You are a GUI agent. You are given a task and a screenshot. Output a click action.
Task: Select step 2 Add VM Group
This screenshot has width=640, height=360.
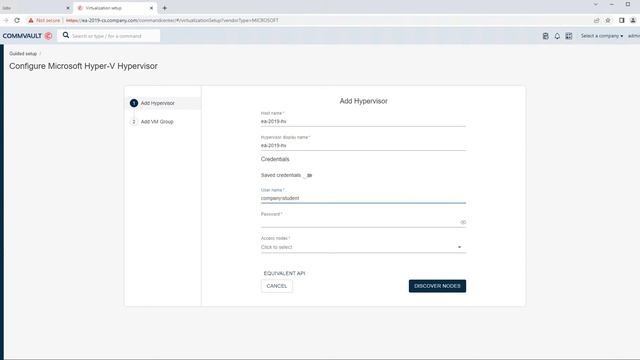[153, 122]
